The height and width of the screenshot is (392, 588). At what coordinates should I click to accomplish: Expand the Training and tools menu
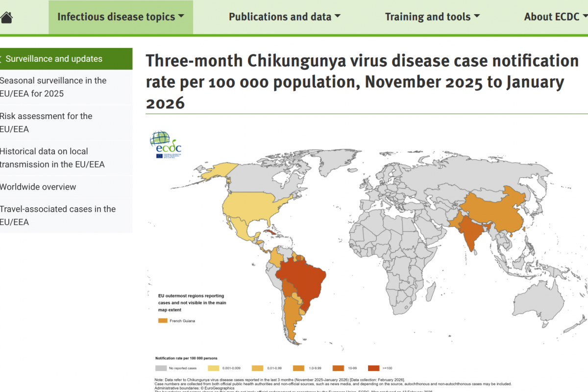[432, 17]
